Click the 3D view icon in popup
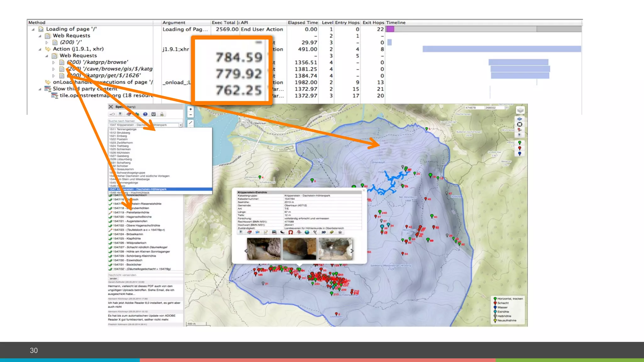 pyautogui.click(x=323, y=232)
